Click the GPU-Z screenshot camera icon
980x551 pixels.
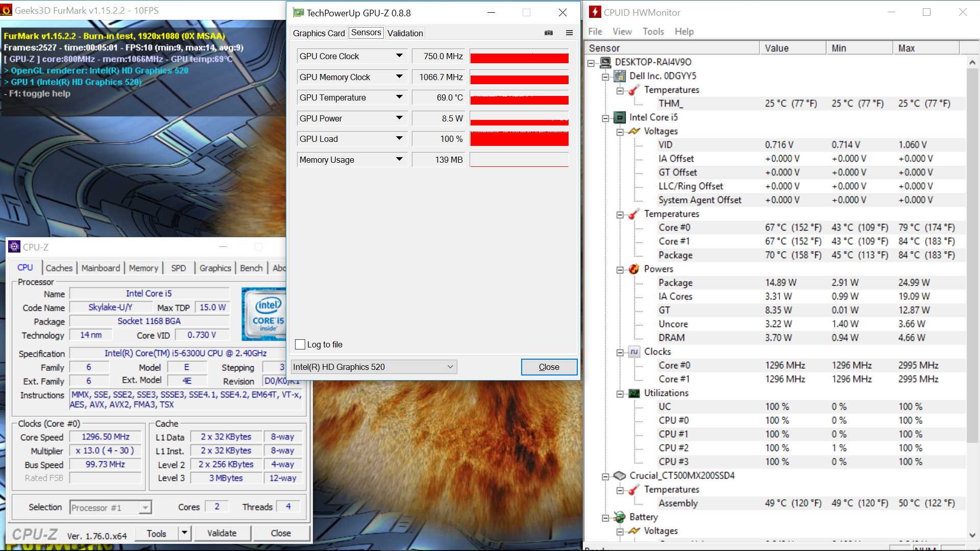pyautogui.click(x=549, y=33)
